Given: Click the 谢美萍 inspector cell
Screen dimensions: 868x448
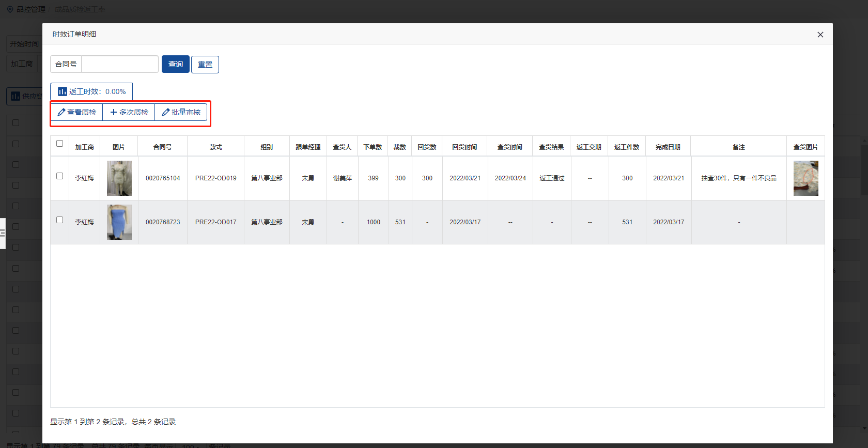Looking at the screenshot, I should click(x=343, y=178).
